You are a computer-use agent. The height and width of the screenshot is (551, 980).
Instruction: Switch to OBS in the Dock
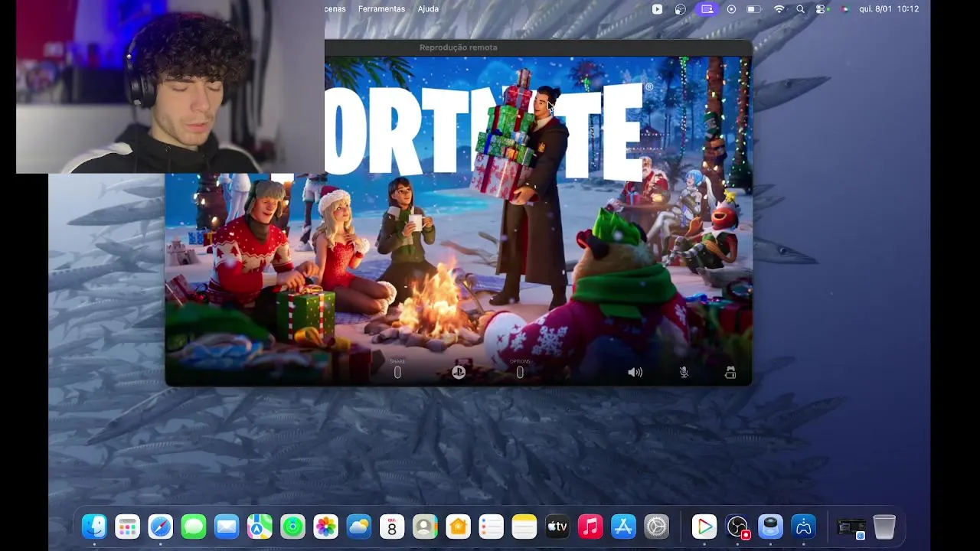click(x=737, y=527)
